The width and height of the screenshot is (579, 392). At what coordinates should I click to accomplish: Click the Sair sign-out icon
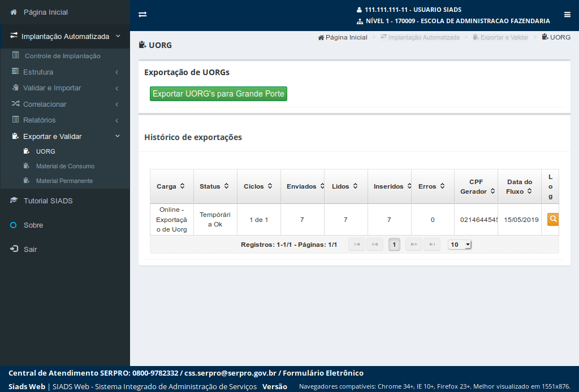(x=14, y=249)
